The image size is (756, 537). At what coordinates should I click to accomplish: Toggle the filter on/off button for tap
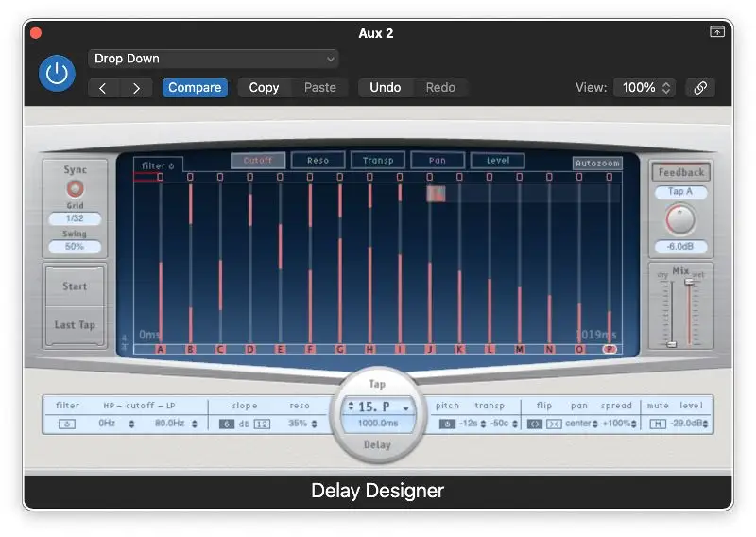pos(68,424)
